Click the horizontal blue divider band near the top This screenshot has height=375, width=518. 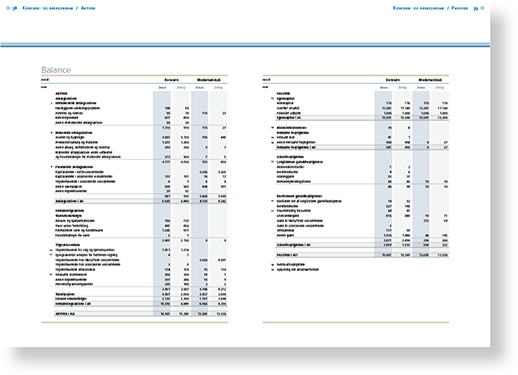tap(245, 45)
